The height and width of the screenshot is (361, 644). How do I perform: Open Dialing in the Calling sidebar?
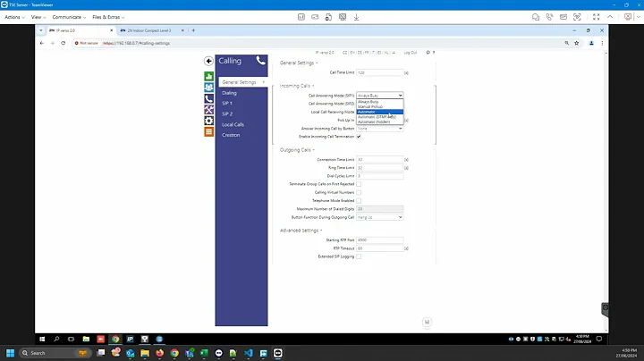229,93
